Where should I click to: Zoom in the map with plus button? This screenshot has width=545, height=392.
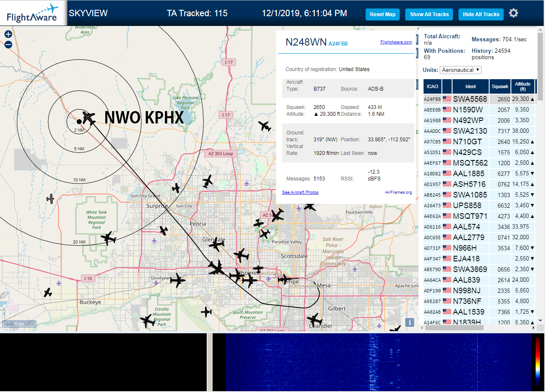pos(8,34)
